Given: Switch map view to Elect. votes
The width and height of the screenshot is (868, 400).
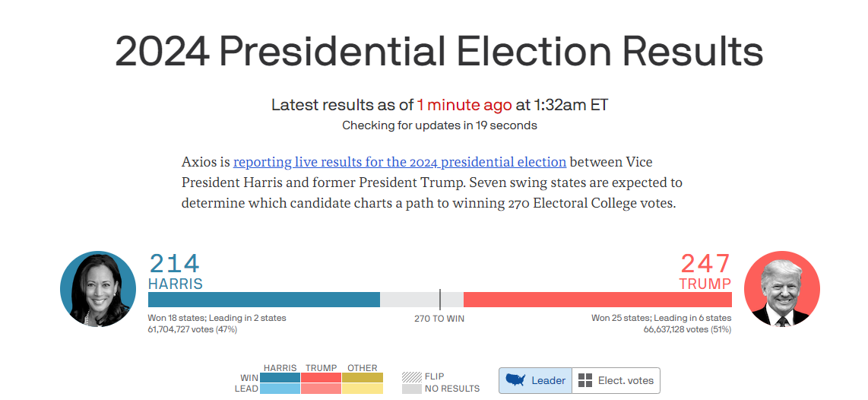Looking at the screenshot, I should click(x=616, y=381).
